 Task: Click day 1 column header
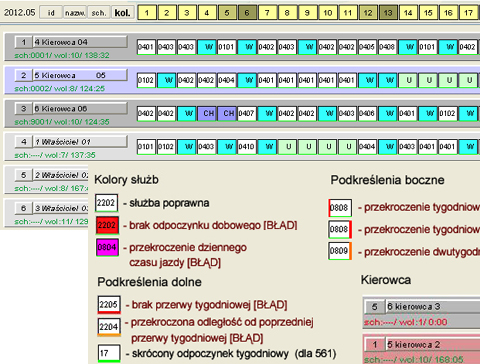coord(146,13)
